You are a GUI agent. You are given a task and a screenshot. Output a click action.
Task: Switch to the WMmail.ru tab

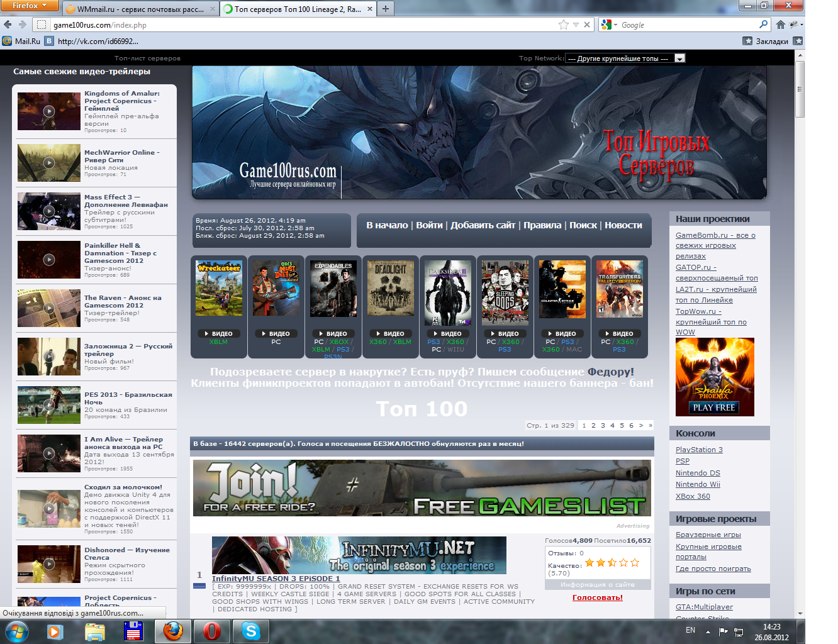(140, 9)
